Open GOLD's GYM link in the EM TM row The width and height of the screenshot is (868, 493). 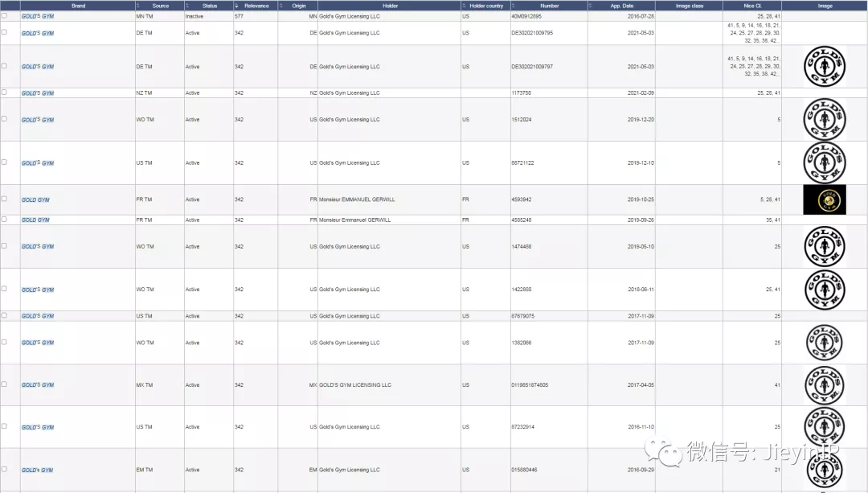(37, 470)
